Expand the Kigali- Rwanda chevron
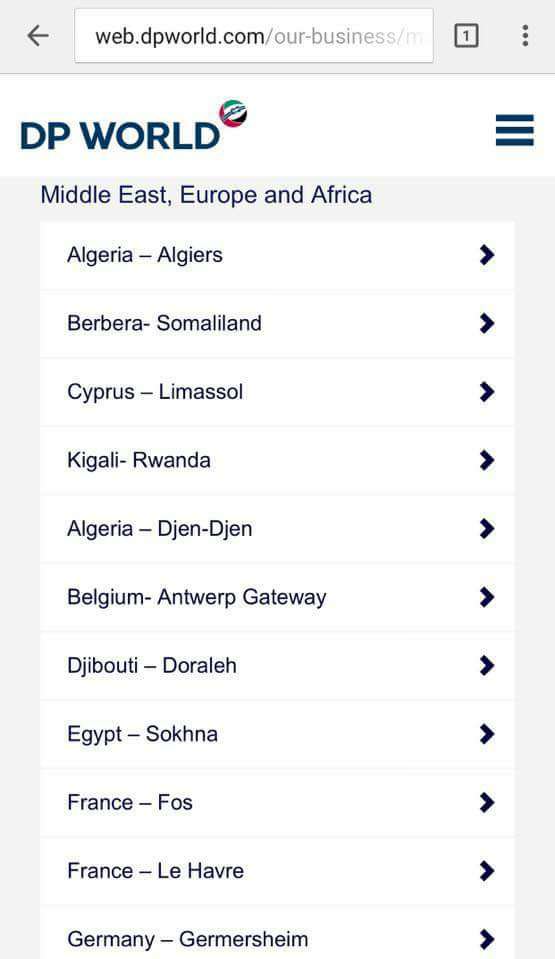This screenshot has width=555, height=959. (x=487, y=460)
